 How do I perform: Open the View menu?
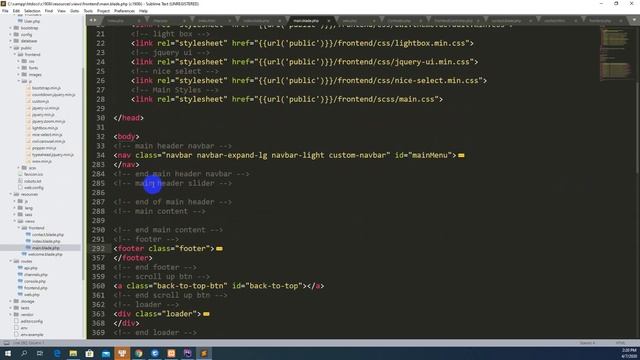coord(61,11)
